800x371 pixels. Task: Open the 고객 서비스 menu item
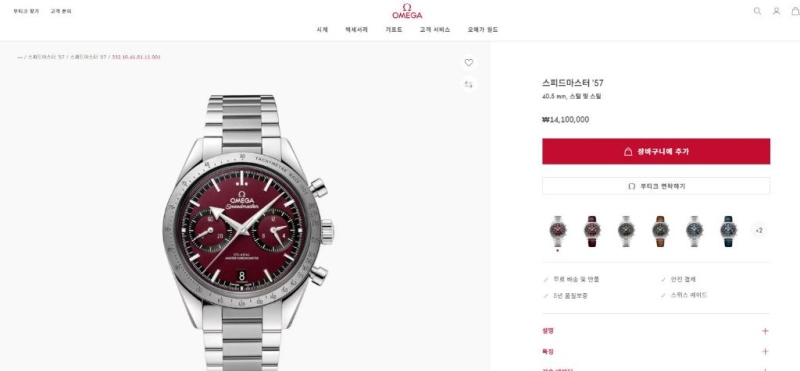point(435,30)
